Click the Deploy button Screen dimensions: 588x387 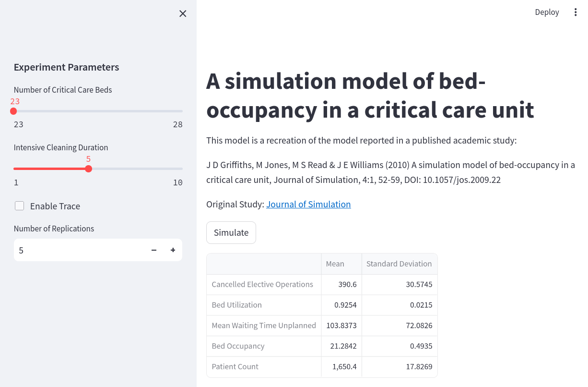click(x=547, y=12)
